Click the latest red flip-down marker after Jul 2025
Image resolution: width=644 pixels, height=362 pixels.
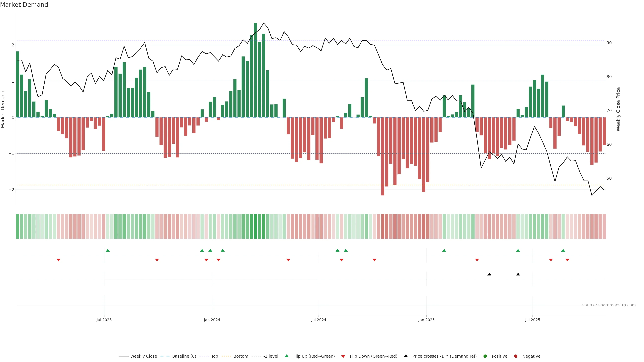tap(567, 260)
